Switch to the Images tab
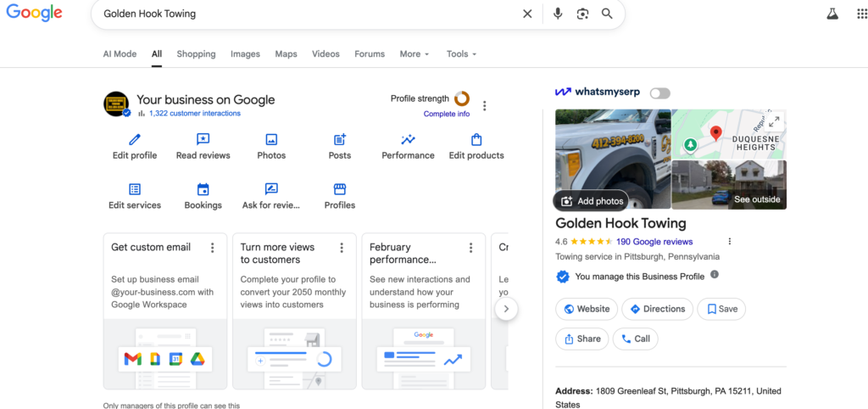Screen dimensions: 868x409 [x=245, y=54]
